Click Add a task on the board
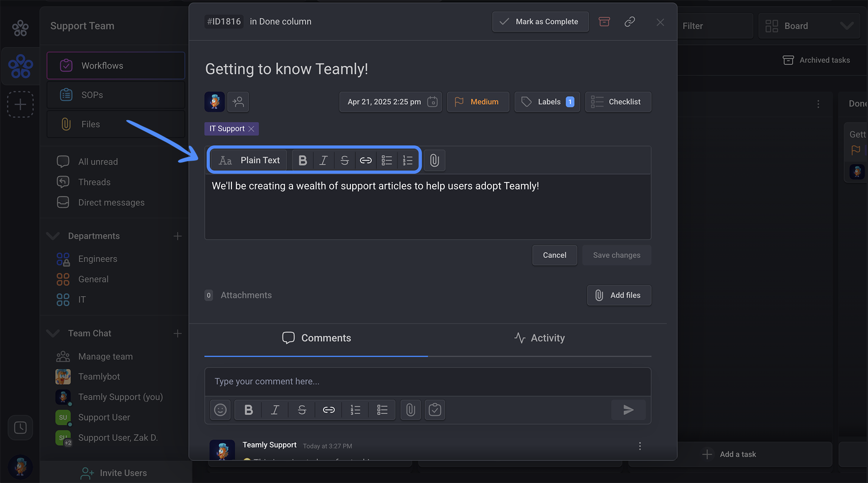The width and height of the screenshot is (868, 483). [x=730, y=454]
